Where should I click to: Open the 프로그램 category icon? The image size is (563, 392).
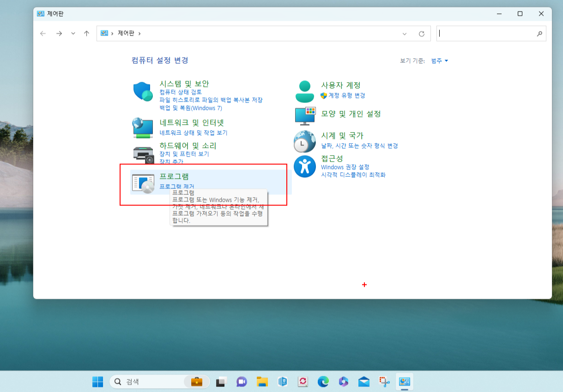click(143, 184)
